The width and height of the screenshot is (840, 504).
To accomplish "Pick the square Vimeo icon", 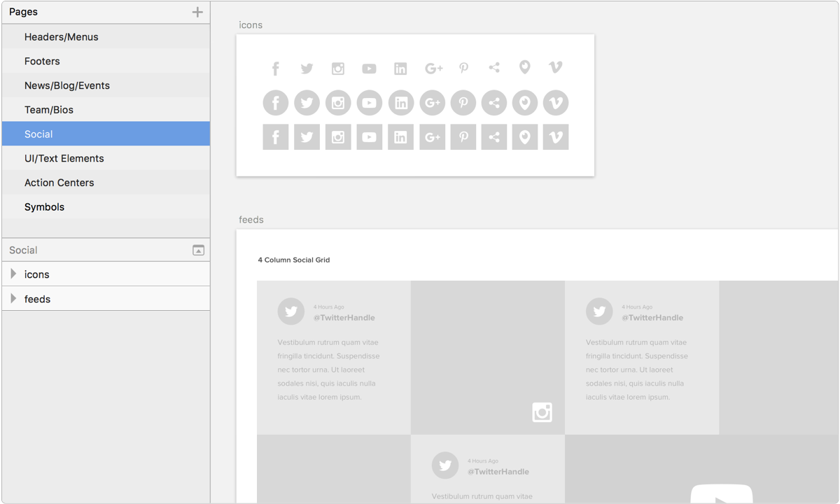I will (556, 137).
